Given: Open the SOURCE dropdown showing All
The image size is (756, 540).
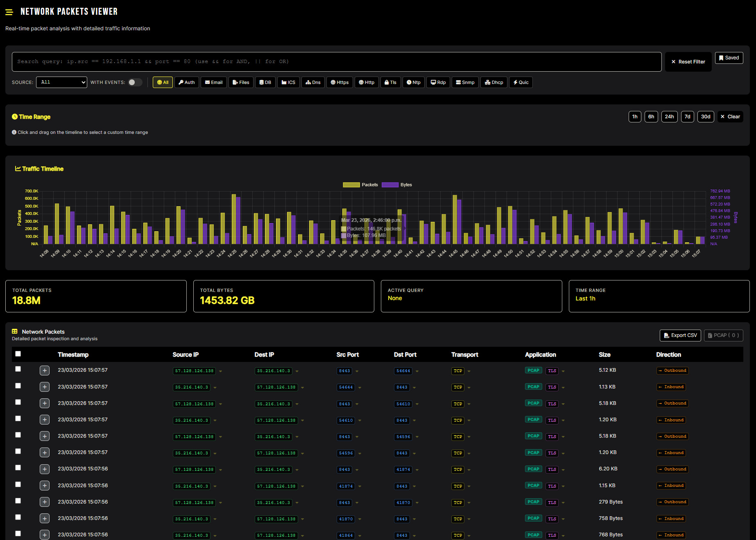Looking at the screenshot, I should tap(61, 82).
